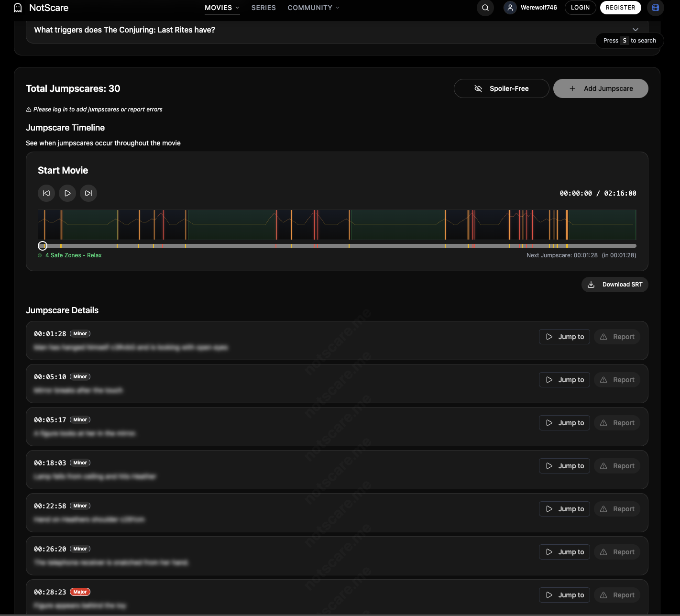Select the MOVIES menu item
Viewport: 680px width, 616px height.
tap(218, 8)
